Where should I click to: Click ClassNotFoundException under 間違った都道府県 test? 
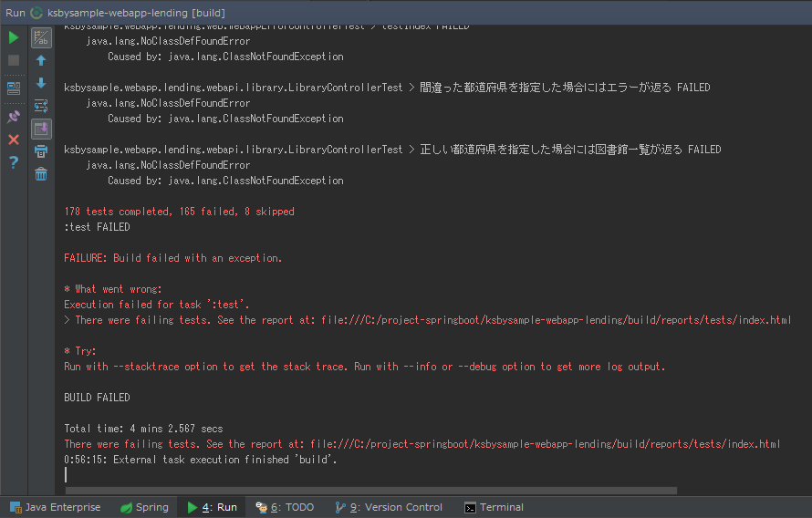point(225,118)
